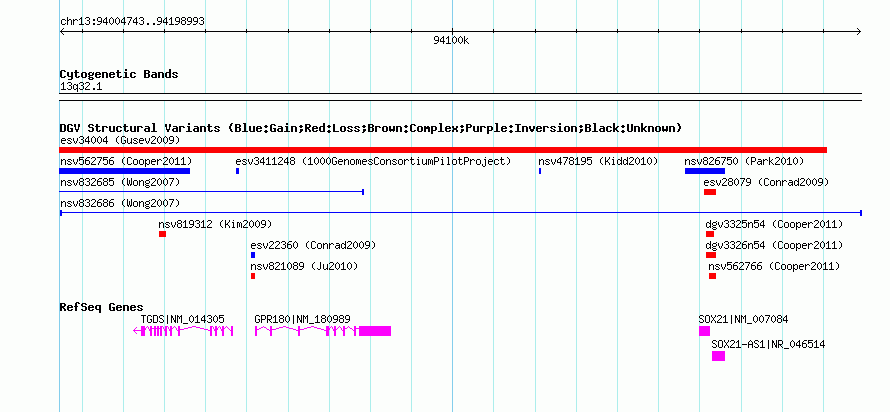Click the ruler's right arrow end
890x412 pixels.
pyautogui.click(x=859, y=32)
